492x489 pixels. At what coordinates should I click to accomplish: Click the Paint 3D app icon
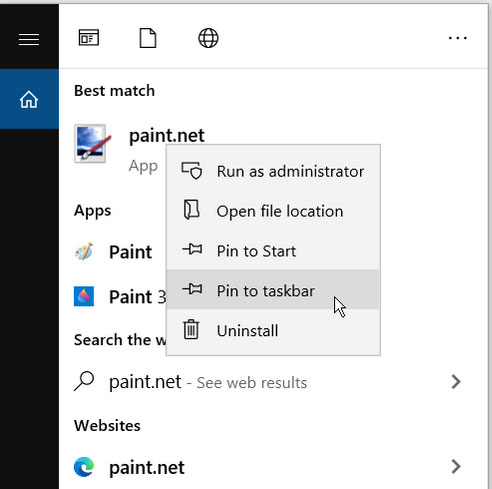(x=84, y=296)
